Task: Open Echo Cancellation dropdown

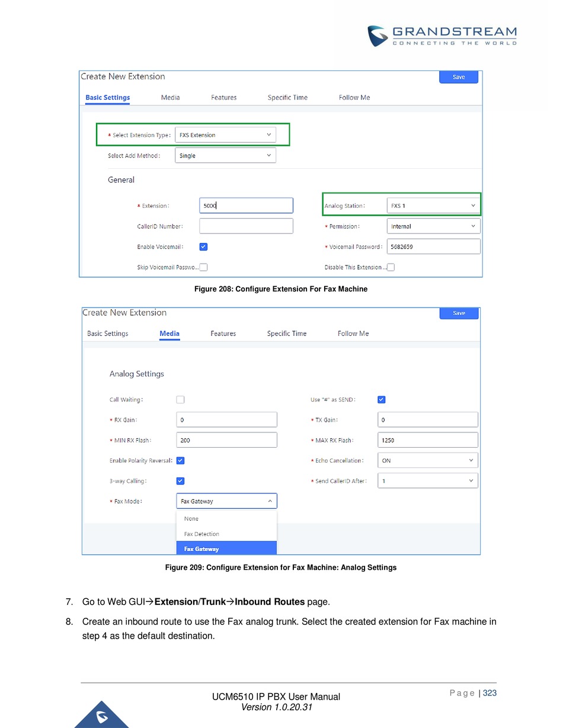Action: (428, 460)
